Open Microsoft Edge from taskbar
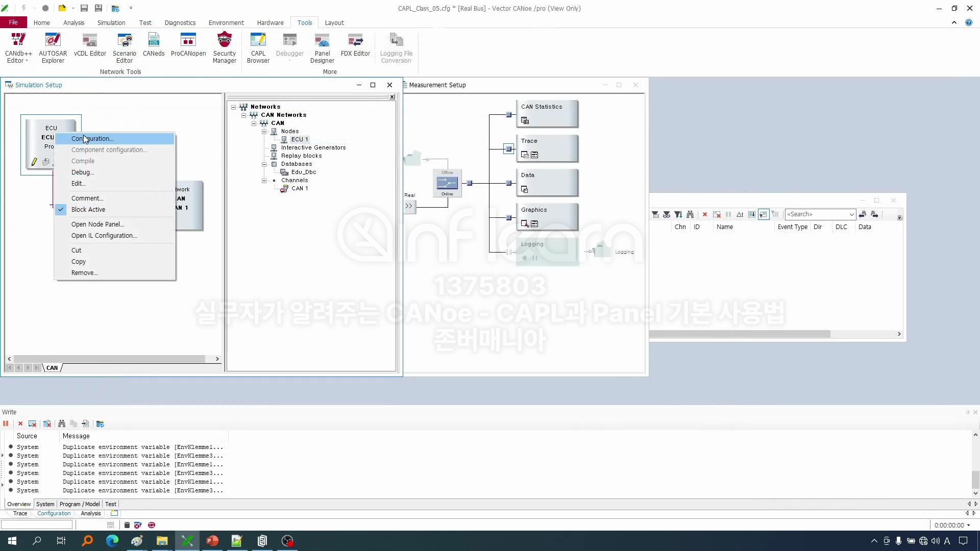The height and width of the screenshot is (551, 980). pos(112,541)
